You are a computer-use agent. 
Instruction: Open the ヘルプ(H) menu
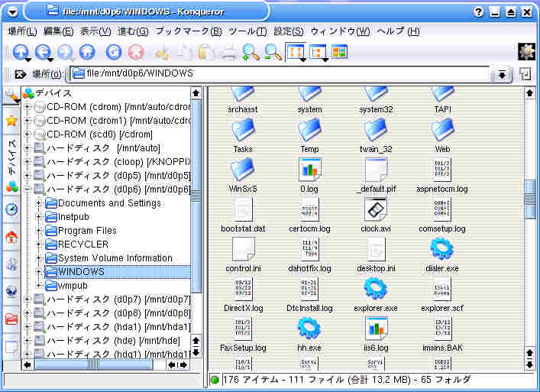click(x=399, y=31)
